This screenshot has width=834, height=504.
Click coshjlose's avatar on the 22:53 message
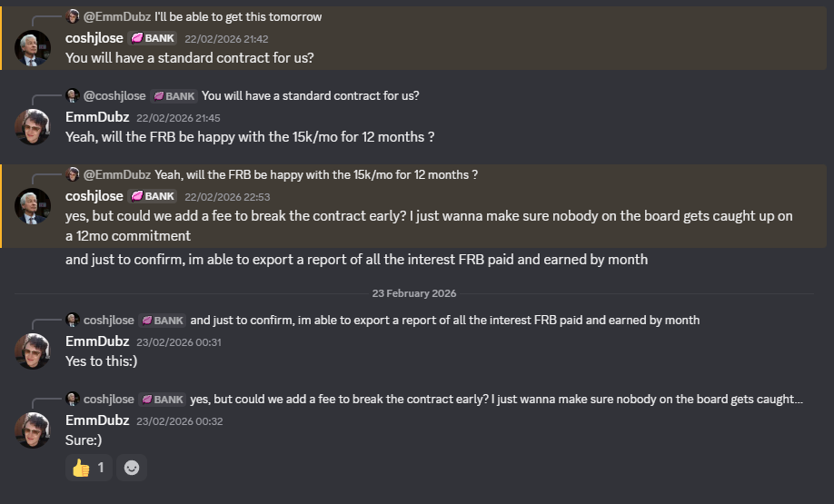pyautogui.click(x=33, y=206)
